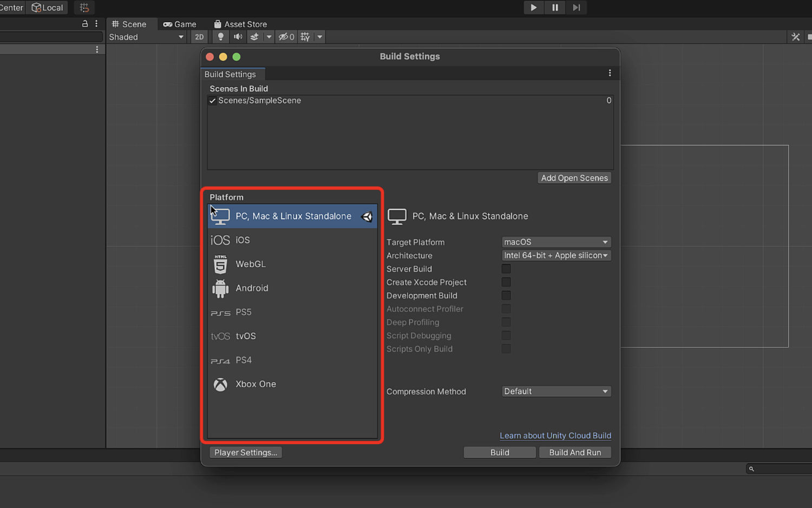Select the iOS platform

tap(292, 240)
